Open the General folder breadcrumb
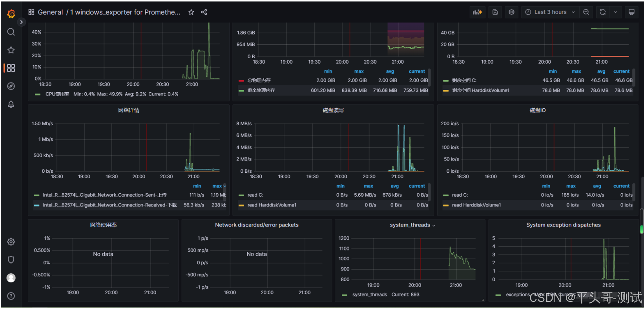This screenshot has width=644, height=309. [50, 12]
